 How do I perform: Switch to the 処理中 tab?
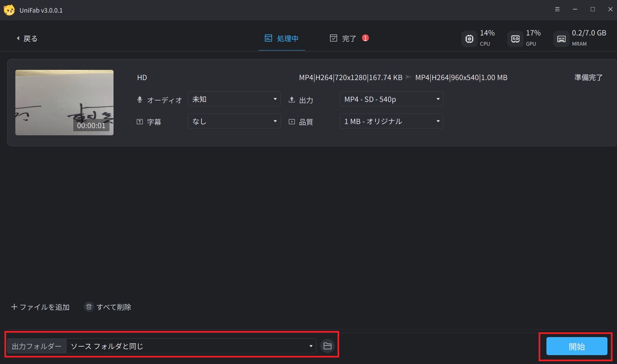282,39
